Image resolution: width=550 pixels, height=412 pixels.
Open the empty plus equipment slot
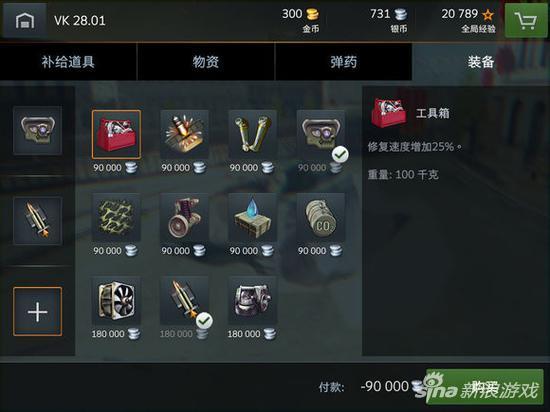click(38, 311)
